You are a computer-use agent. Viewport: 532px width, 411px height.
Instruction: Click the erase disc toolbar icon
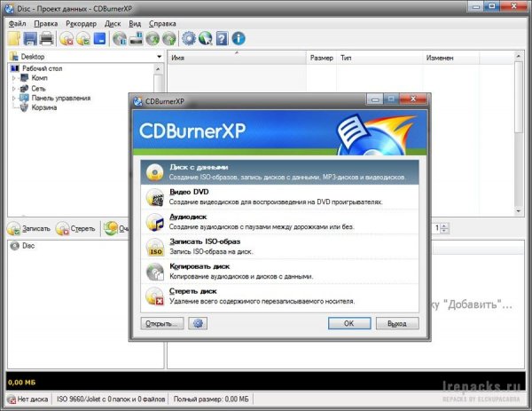pyautogui.click(x=66, y=39)
